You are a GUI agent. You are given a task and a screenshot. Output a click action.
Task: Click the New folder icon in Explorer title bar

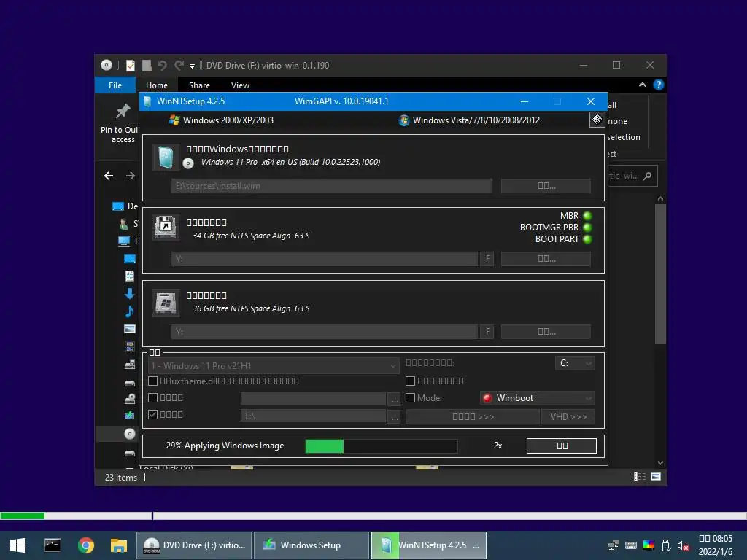147,65
